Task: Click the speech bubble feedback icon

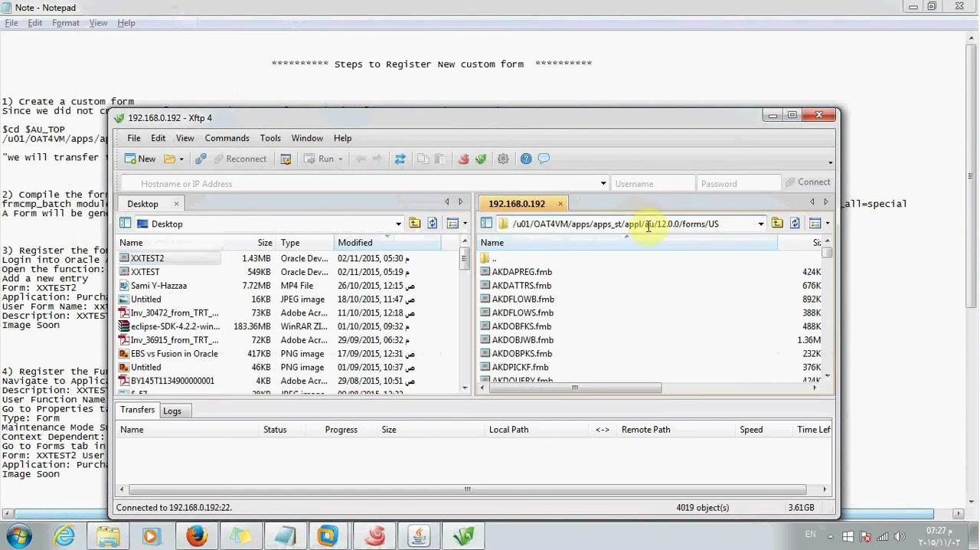Action: (x=544, y=159)
